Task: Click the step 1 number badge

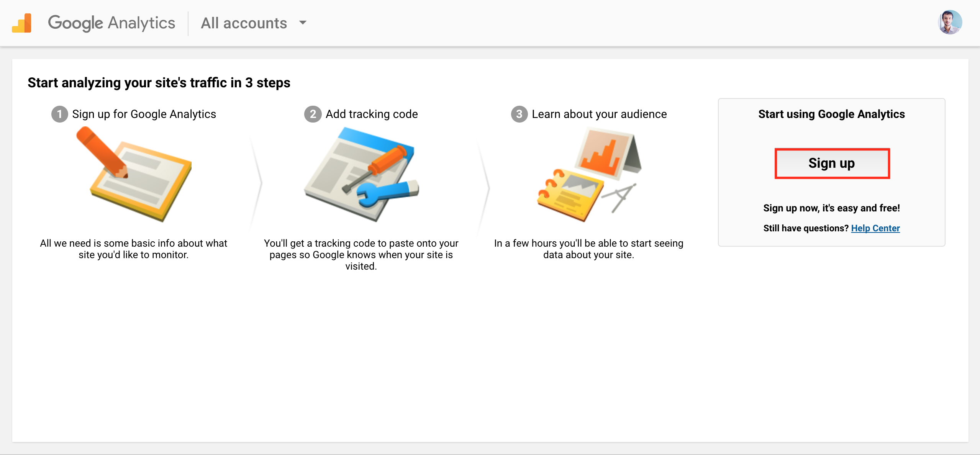Action: (x=60, y=114)
